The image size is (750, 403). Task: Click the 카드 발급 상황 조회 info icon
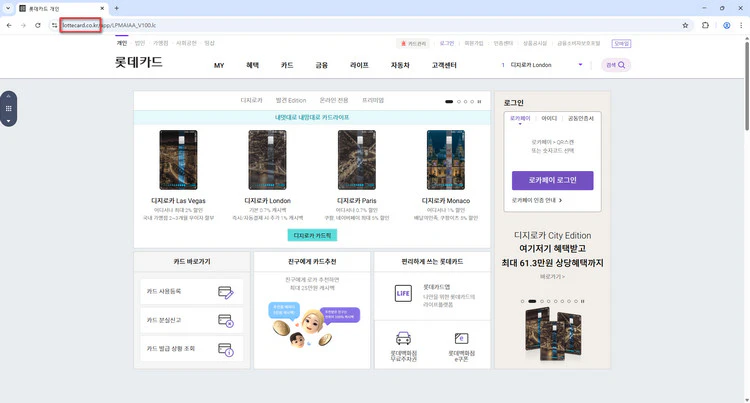point(225,349)
